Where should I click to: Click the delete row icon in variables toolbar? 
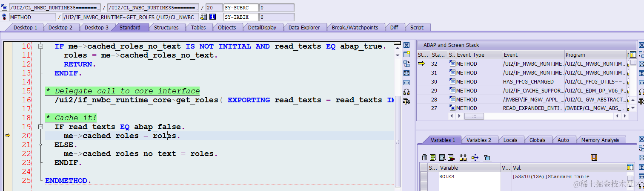[452, 157]
